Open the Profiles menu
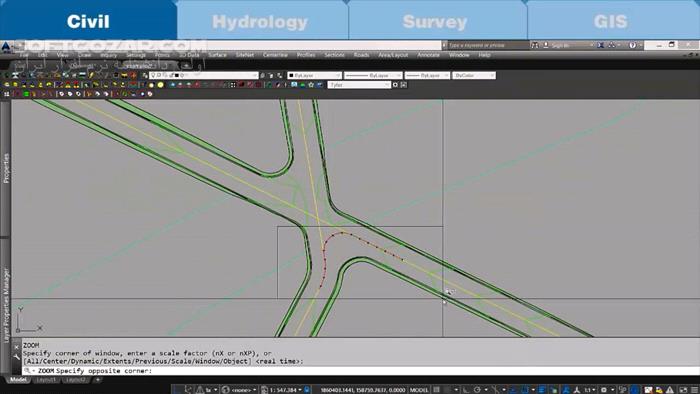 click(306, 55)
